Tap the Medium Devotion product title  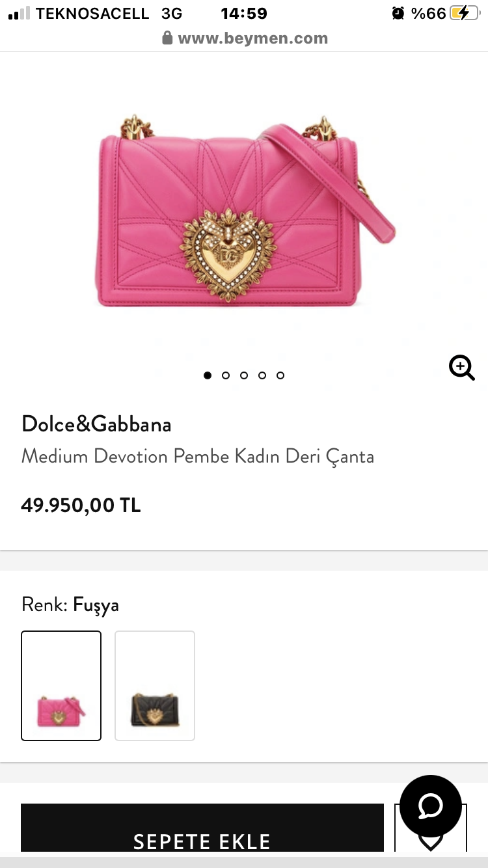point(198,456)
